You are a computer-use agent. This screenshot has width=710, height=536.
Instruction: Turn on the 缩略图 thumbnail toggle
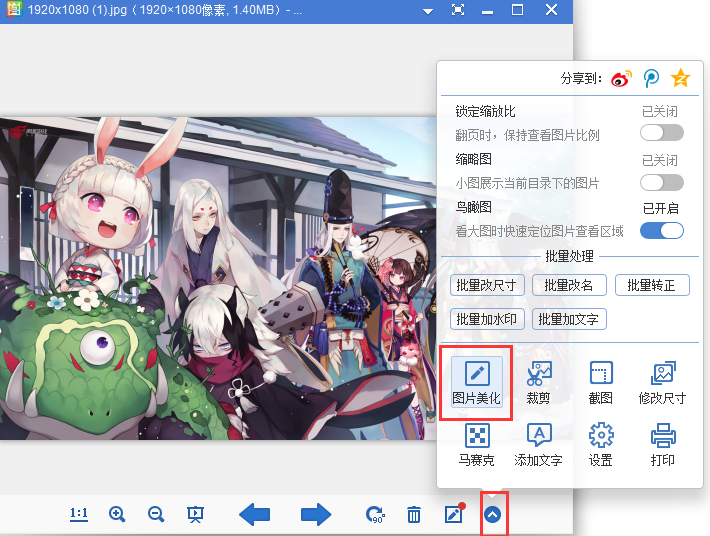coord(662,182)
